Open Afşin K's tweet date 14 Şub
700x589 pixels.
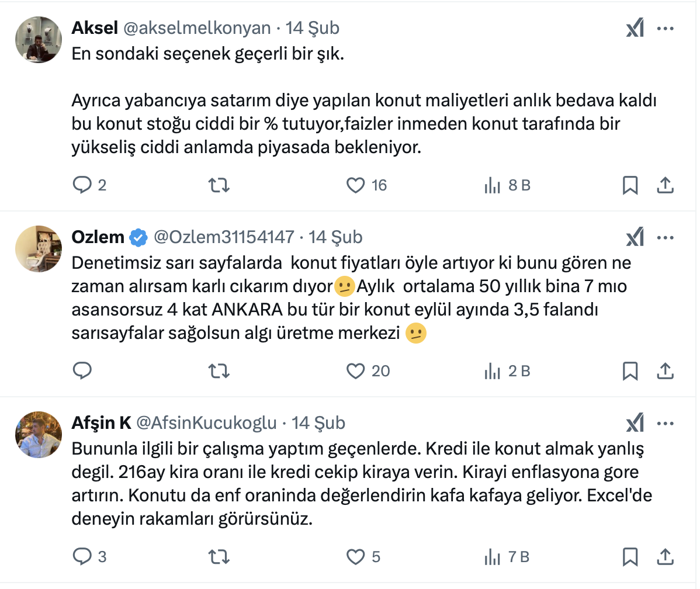point(318,423)
